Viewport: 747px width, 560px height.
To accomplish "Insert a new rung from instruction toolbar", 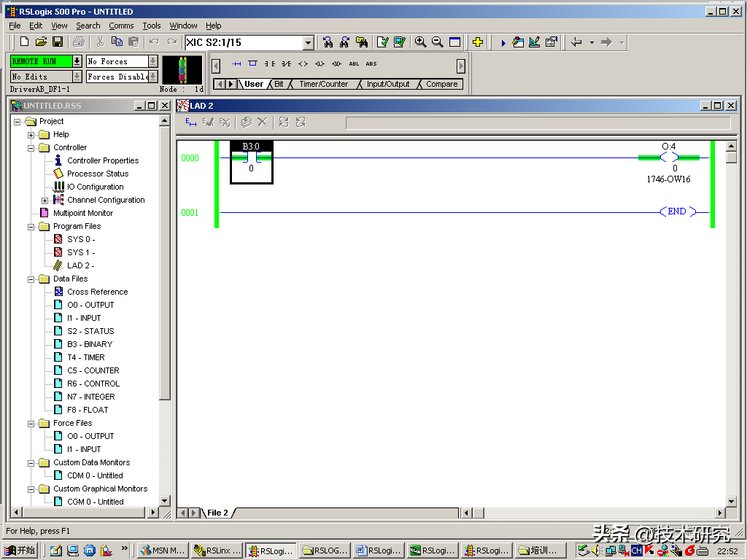I will coord(236,64).
